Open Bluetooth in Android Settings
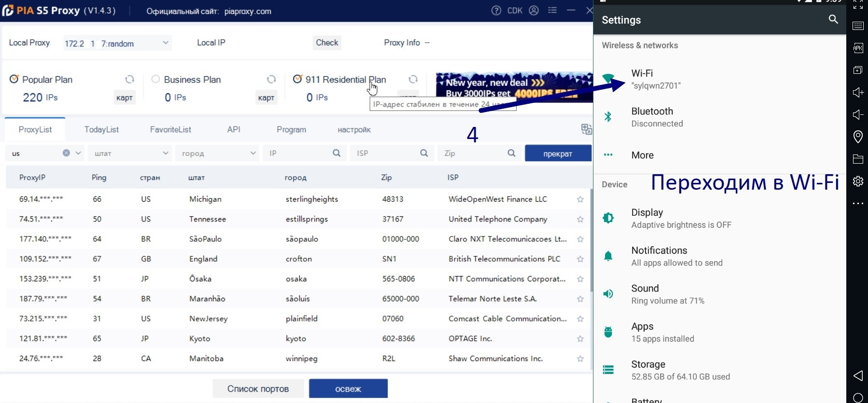 (x=719, y=117)
